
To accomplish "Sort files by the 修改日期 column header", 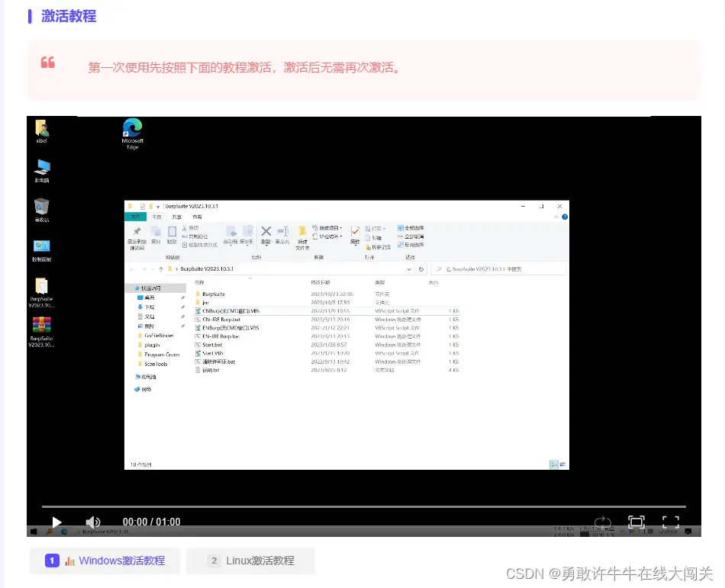I will click(x=321, y=282).
